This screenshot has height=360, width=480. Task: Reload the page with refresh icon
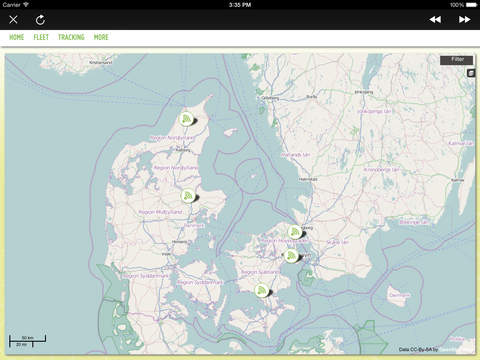click(40, 20)
